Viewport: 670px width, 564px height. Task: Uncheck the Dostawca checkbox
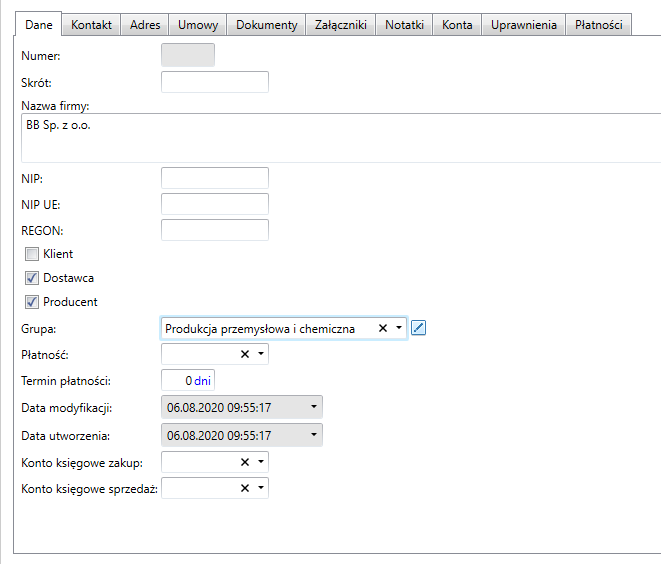[x=32, y=278]
